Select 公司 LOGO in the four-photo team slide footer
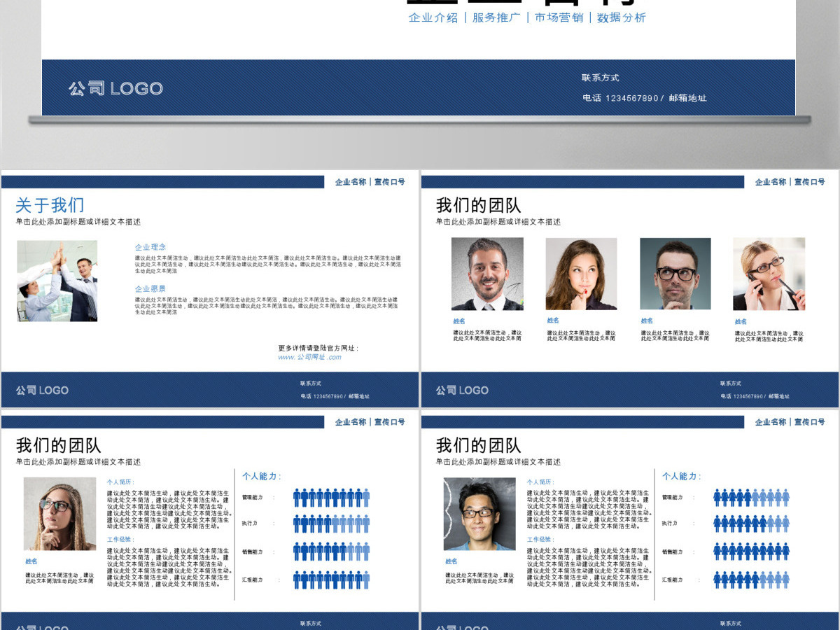Viewport: 840px width, 630px height. [x=462, y=390]
